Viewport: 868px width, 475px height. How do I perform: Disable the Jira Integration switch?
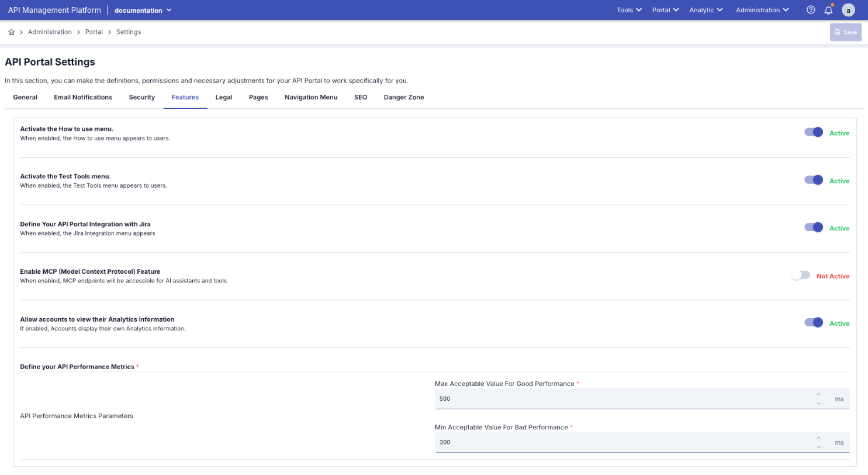tap(814, 228)
